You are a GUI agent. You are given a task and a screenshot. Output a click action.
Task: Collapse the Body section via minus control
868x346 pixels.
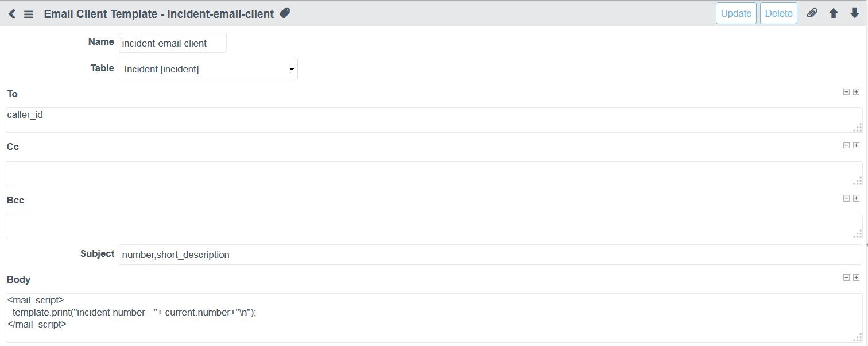pyautogui.click(x=846, y=277)
